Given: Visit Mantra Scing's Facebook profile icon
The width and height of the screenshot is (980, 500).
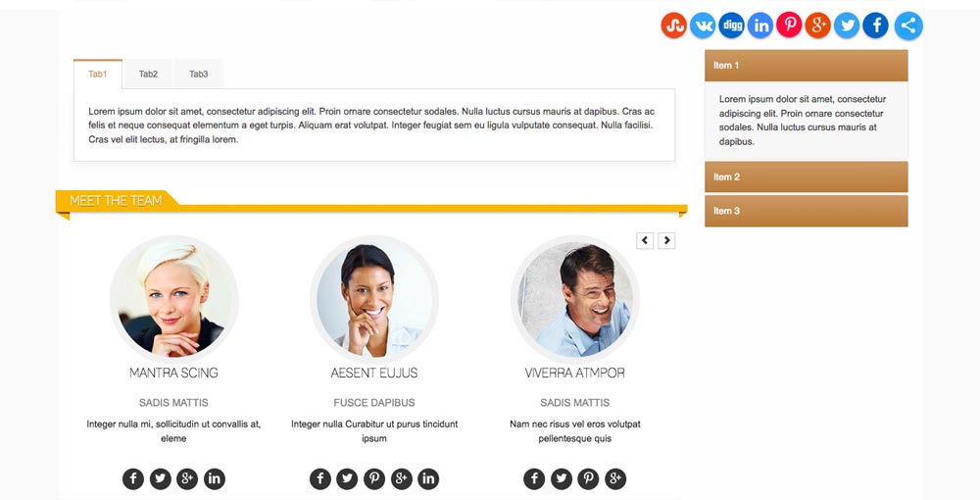Looking at the screenshot, I should click(x=133, y=478).
